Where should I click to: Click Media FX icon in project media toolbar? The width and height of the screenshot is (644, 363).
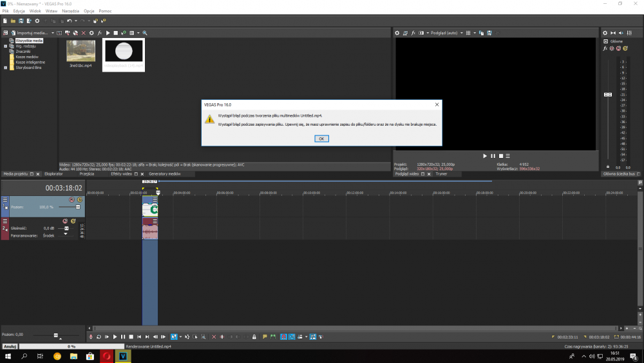pos(100,32)
